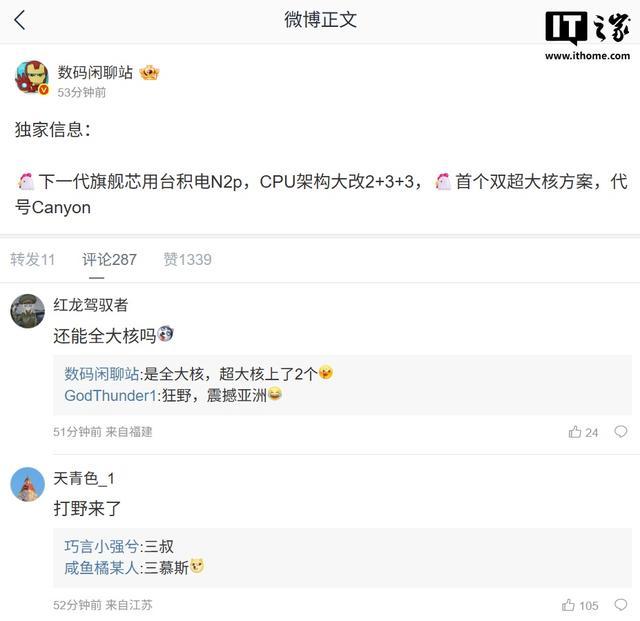640x621 pixels.
Task: Open the 数码闲聊站 username link
Action: click(95, 72)
